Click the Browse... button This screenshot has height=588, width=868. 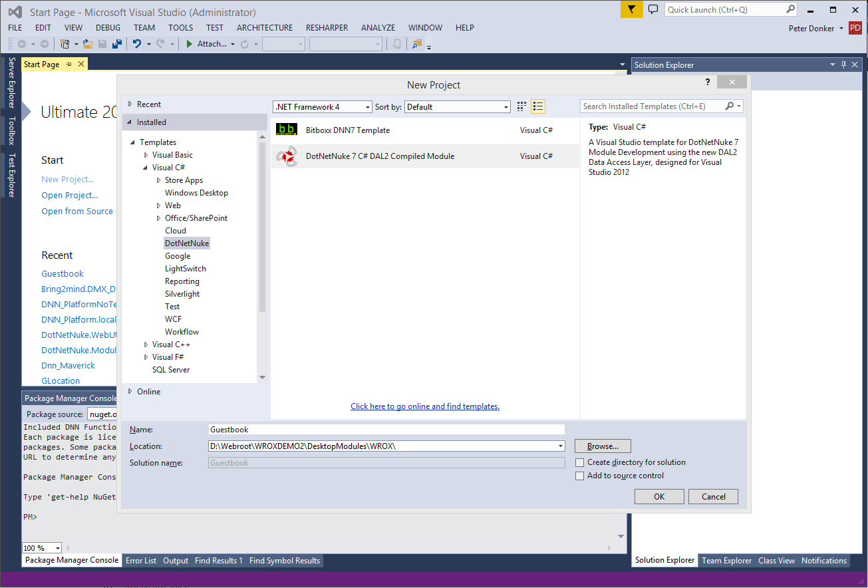click(603, 446)
